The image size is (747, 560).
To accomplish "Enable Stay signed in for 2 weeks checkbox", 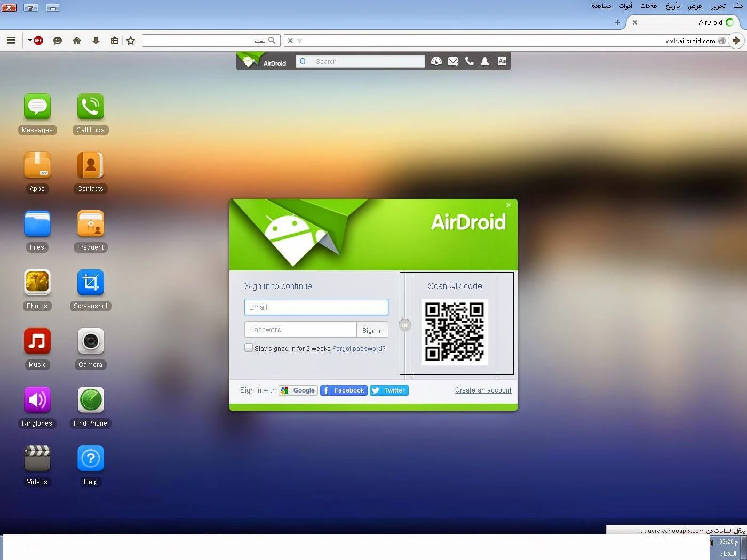I will click(249, 348).
